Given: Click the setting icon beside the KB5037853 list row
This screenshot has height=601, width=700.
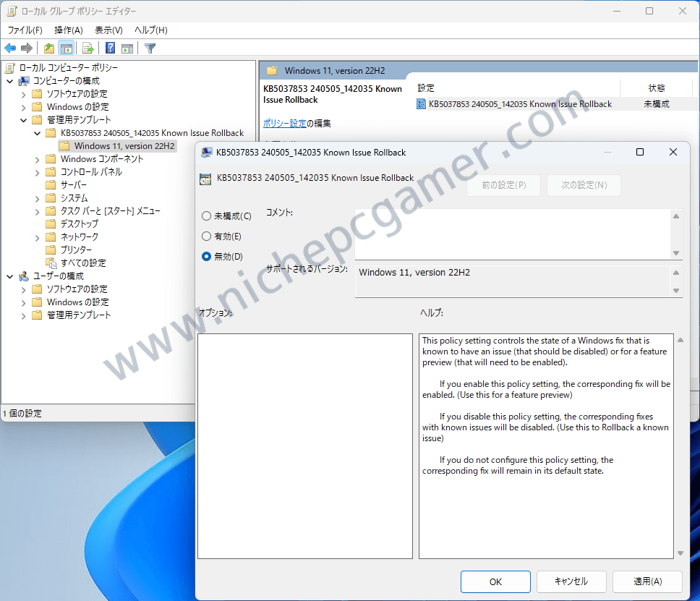Looking at the screenshot, I should 421,104.
